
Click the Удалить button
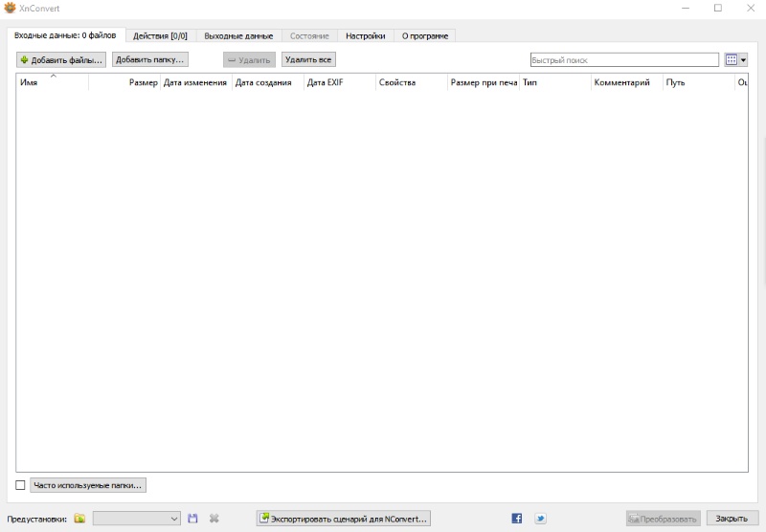tap(249, 60)
